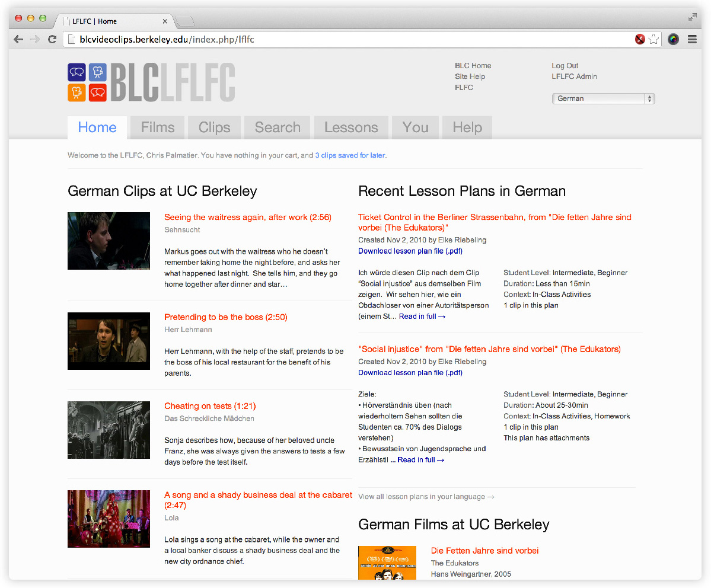Screen dimensions: 711x588
Task: Open clip Seeing the waitress again, after work
Action: coord(248,217)
